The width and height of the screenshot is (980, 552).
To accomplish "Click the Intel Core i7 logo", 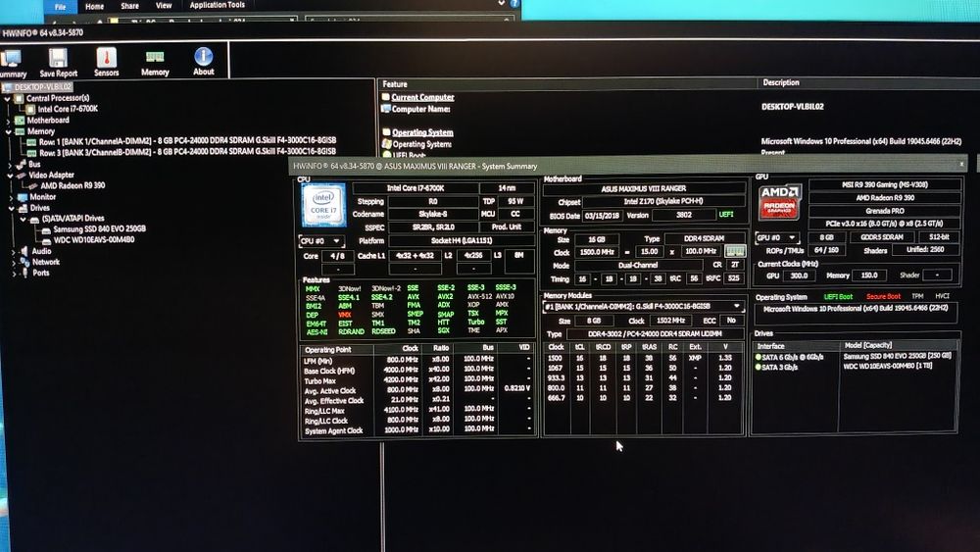I will click(323, 204).
